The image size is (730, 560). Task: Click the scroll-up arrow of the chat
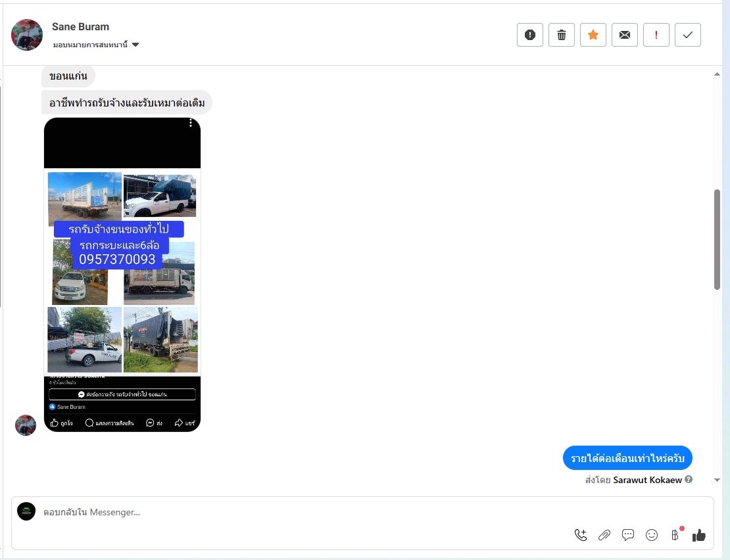click(x=717, y=74)
